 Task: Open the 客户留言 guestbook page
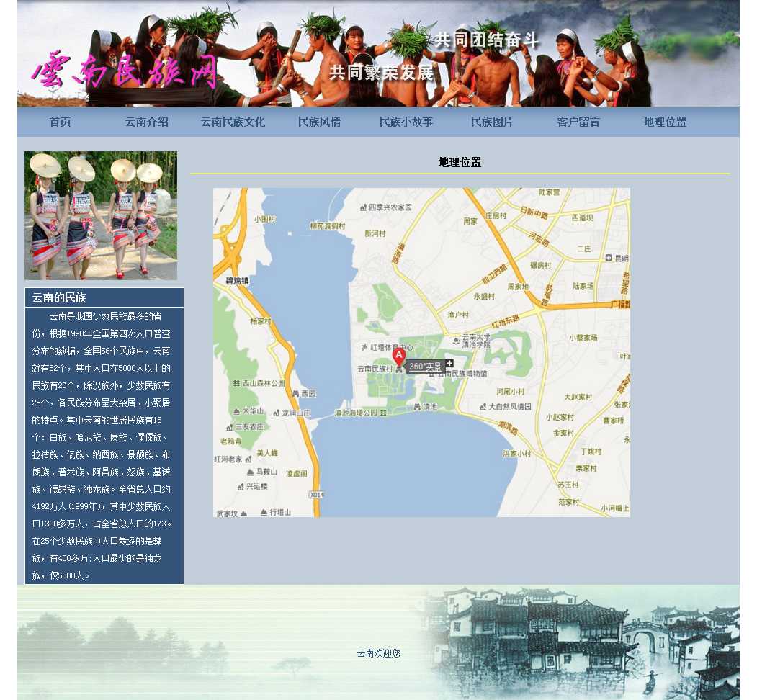[x=578, y=122]
